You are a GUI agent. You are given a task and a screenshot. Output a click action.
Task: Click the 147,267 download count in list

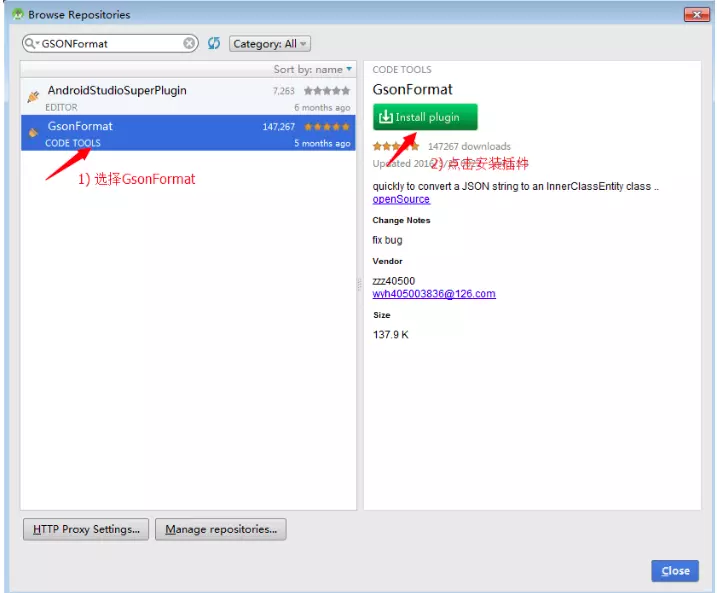[x=278, y=127]
